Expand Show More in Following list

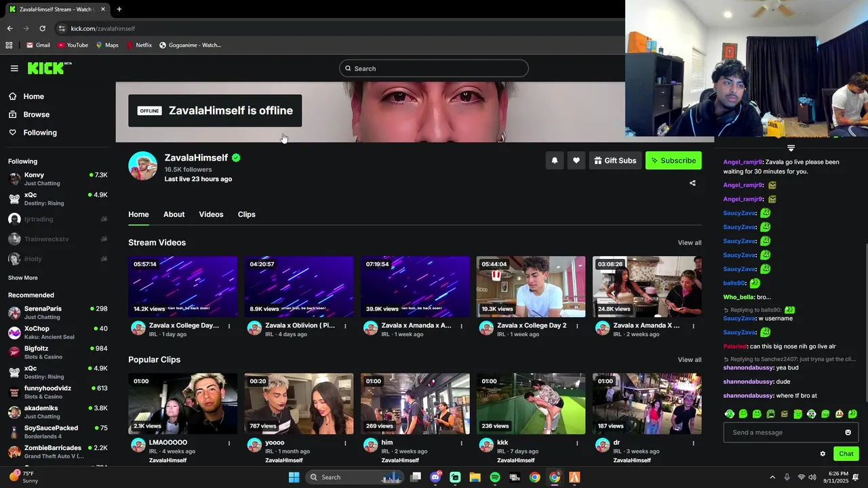(x=23, y=278)
